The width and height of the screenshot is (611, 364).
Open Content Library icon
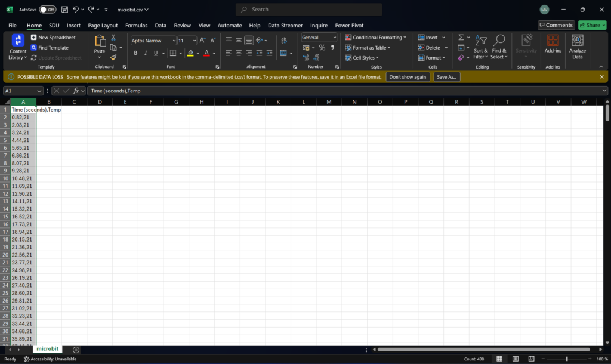pos(18,40)
